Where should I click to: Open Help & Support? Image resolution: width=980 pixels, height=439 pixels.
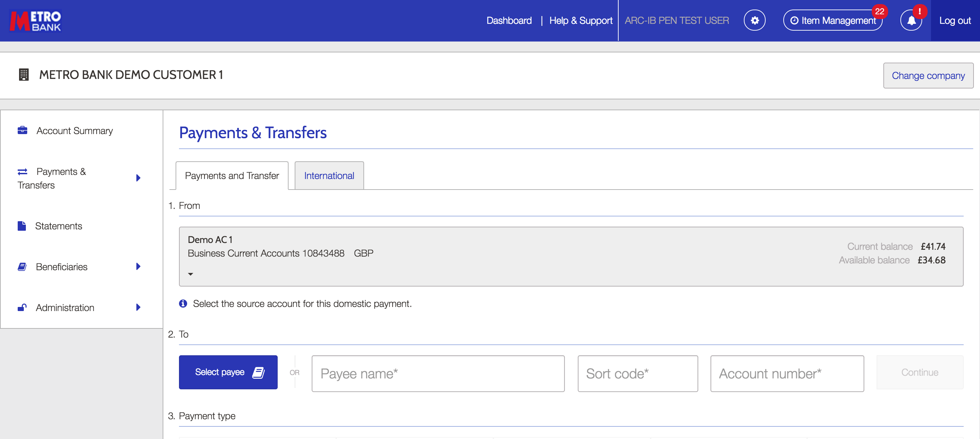coord(581,20)
